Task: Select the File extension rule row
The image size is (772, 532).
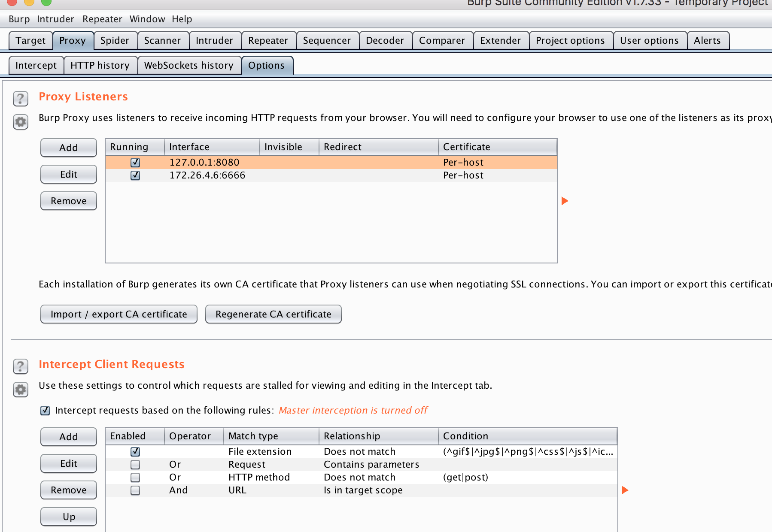Action: 362,452
